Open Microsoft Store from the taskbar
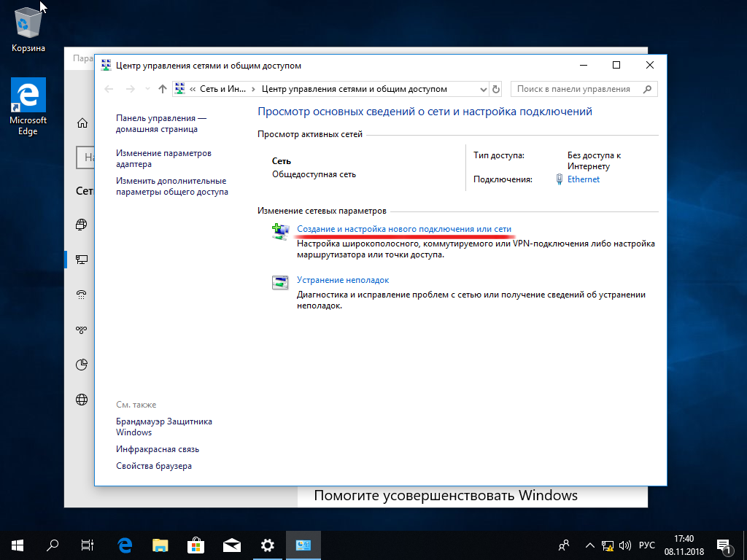The height and width of the screenshot is (560, 747). click(x=196, y=545)
